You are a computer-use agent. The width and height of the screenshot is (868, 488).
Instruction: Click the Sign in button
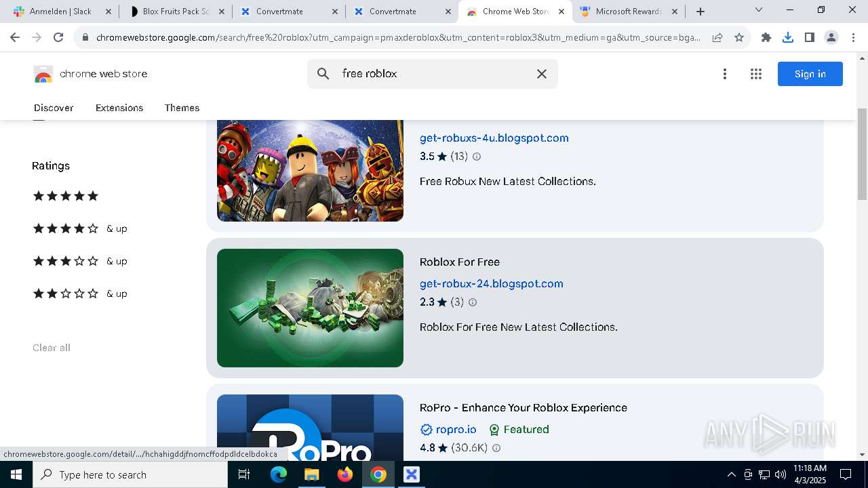(810, 74)
